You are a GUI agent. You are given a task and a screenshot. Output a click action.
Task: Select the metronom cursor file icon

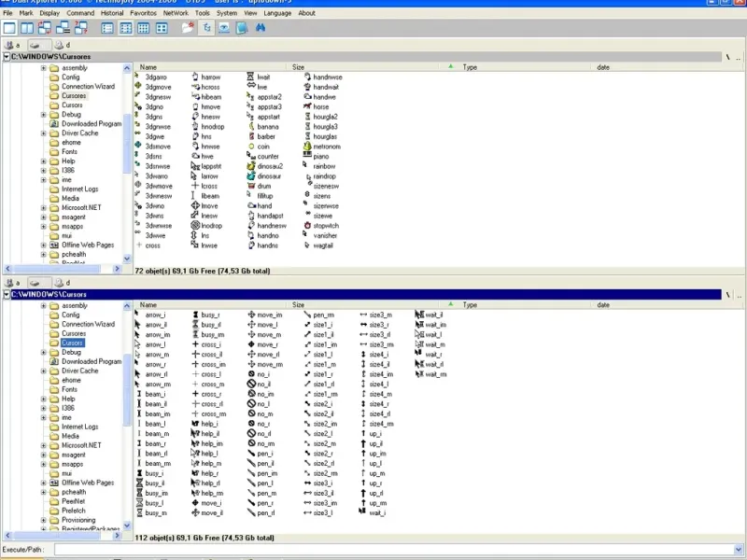coord(307,147)
